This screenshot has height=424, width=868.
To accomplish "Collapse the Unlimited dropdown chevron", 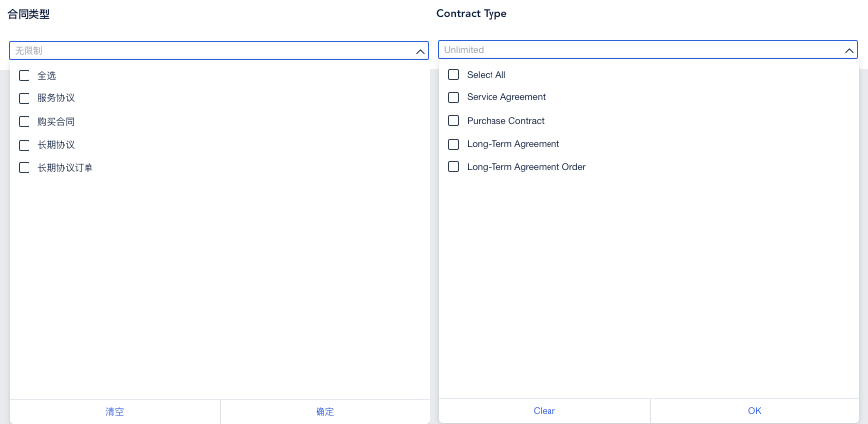I will click(850, 50).
